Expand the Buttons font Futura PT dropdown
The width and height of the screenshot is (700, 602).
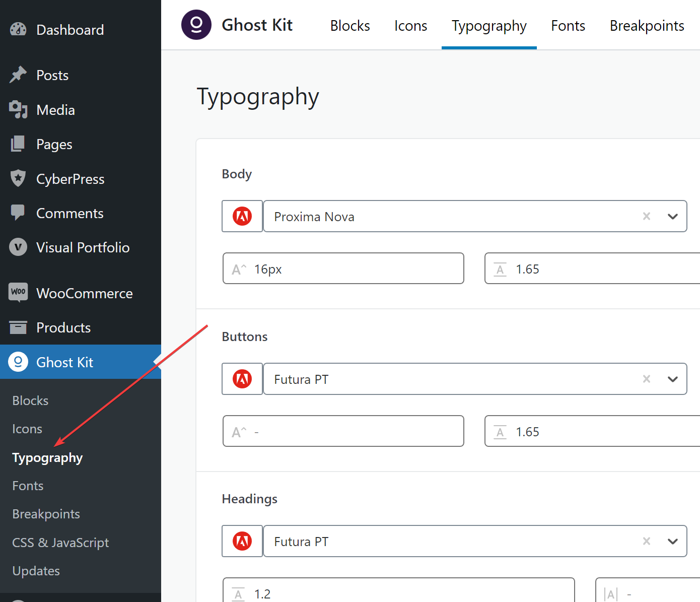coord(673,379)
